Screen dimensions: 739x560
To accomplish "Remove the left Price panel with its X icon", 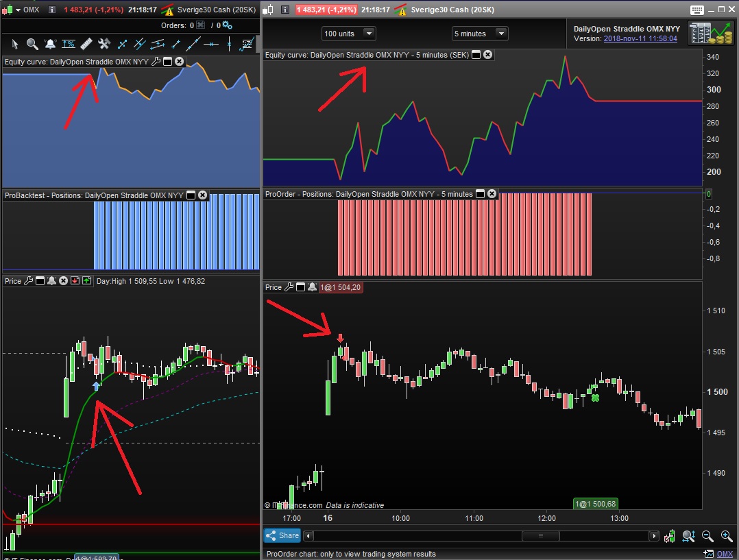I will coord(63,281).
